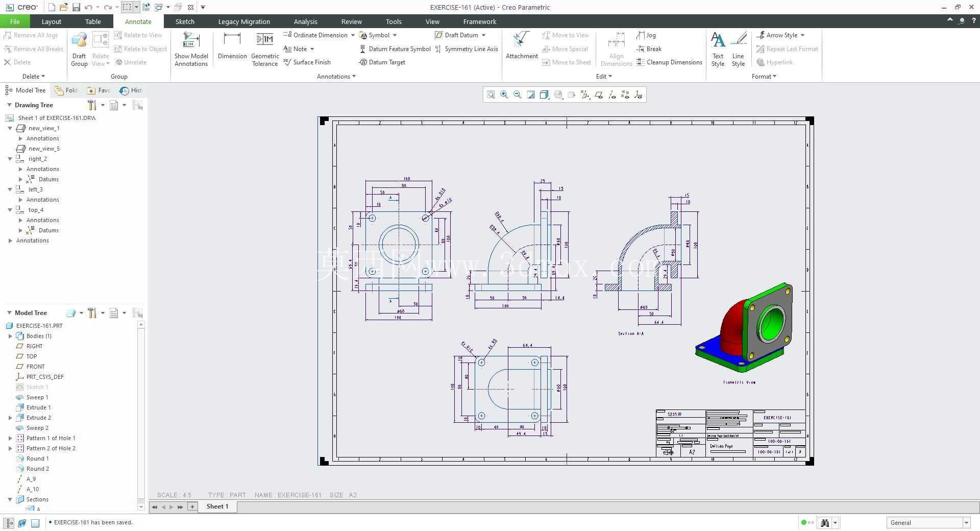
Task: Click the Zoom Out magnifier icon
Action: 518,94
